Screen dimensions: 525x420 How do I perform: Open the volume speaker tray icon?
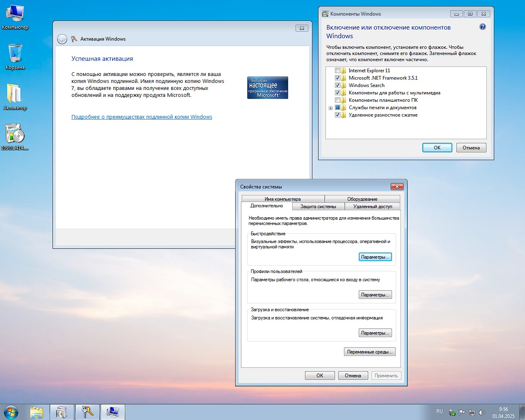(x=482, y=413)
